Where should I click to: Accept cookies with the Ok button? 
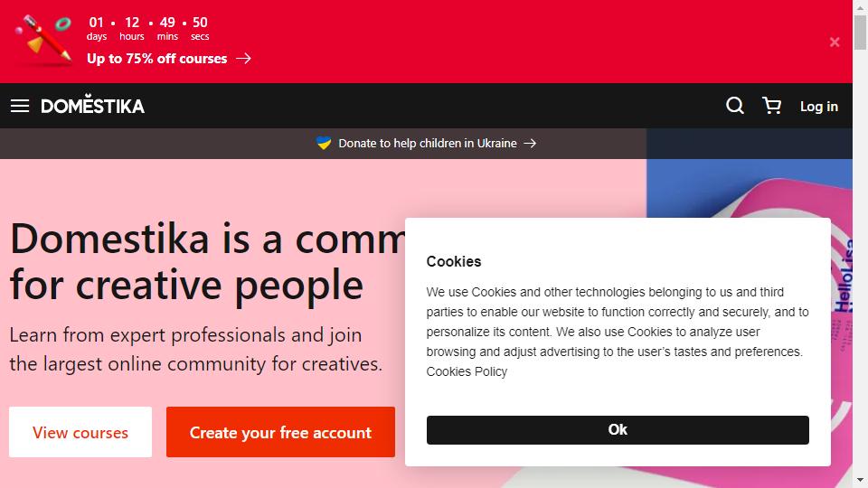tap(618, 430)
